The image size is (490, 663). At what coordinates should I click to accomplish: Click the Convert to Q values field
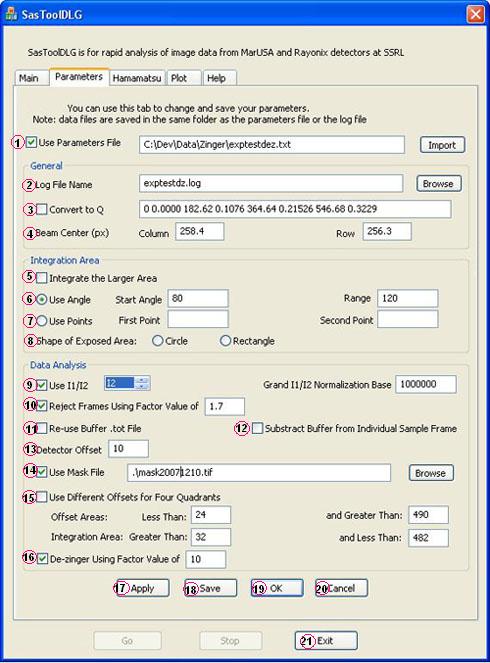click(295, 209)
